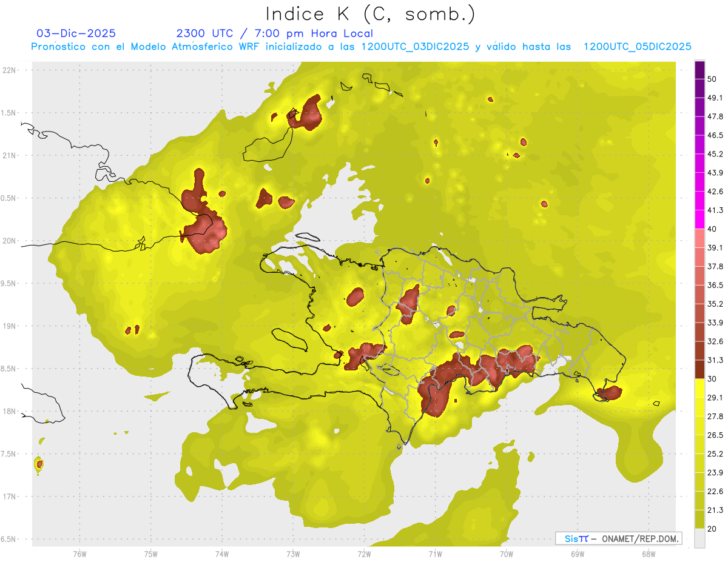Click the latitude axis label '18N'
Viewport: 728px width, 562px height.
(8, 411)
